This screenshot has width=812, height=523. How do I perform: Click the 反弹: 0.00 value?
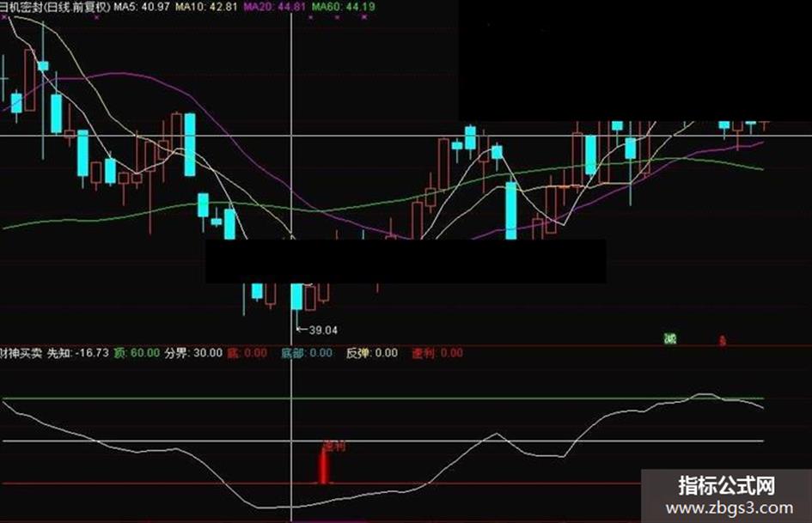pyautogui.click(x=372, y=353)
